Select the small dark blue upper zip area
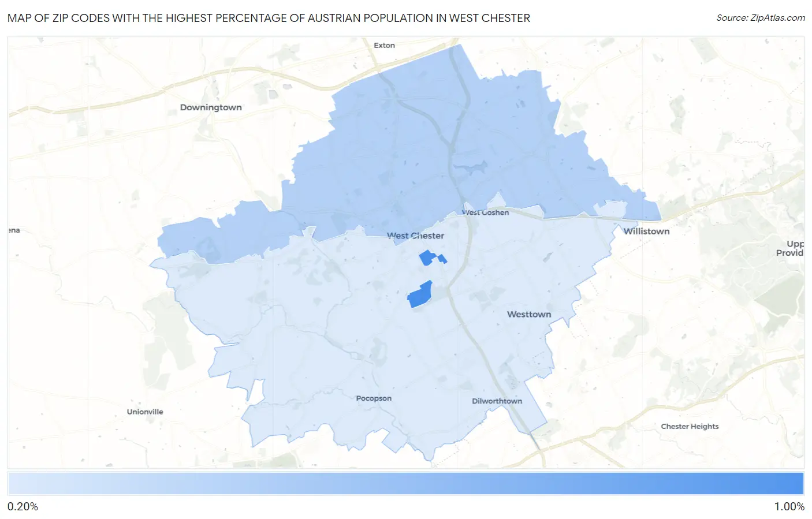Viewport: 812px width, 519px height. pos(428,257)
